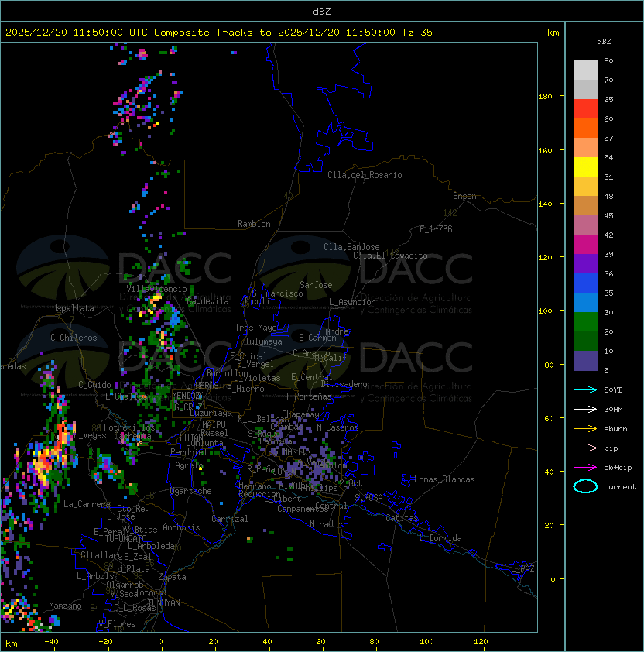644x652 pixels.
Task: Click the '50YD' legend label
Action: point(613,389)
